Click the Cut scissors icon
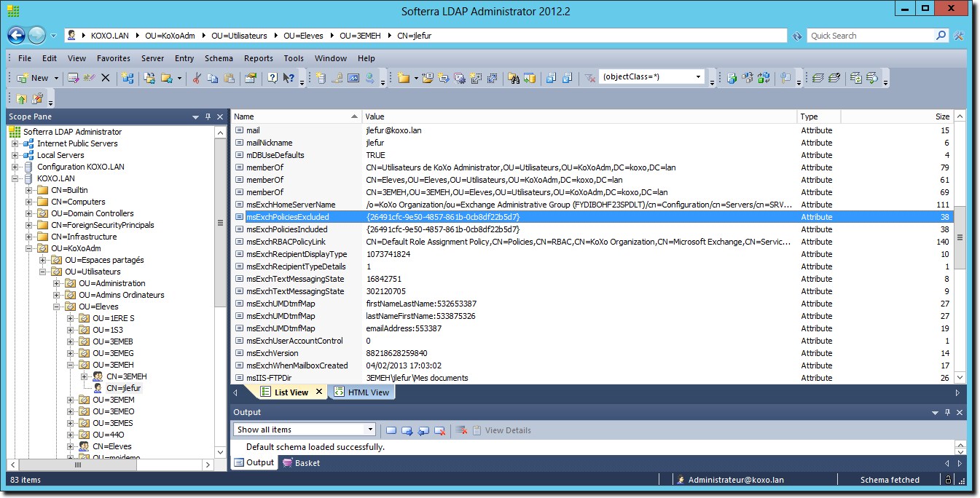The height and width of the screenshot is (498, 980). click(196, 78)
